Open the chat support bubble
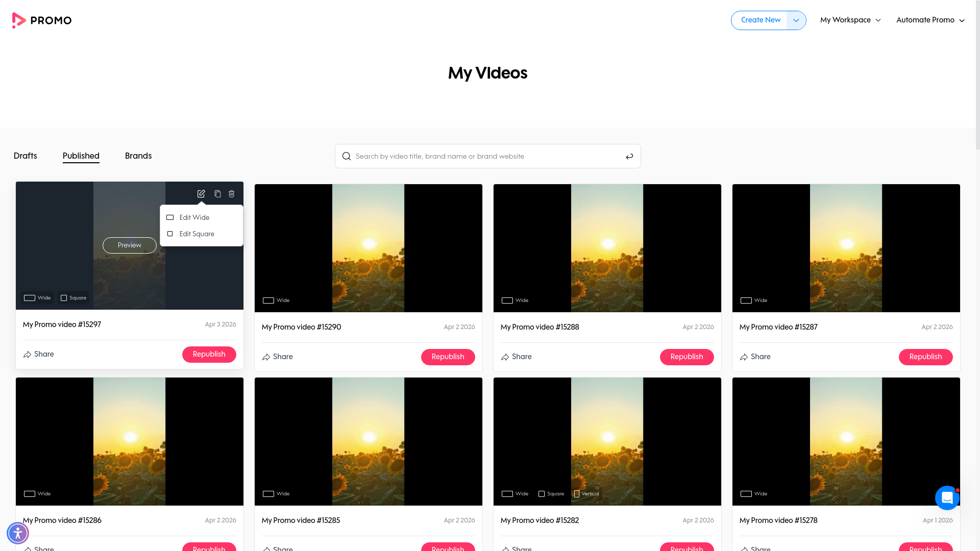The image size is (980, 551). click(x=947, y=498)
